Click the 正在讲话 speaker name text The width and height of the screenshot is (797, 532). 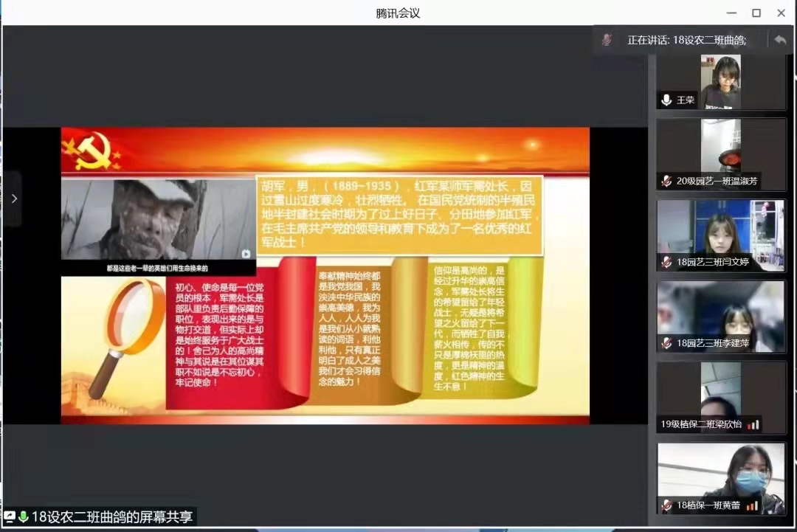[686, 41]
